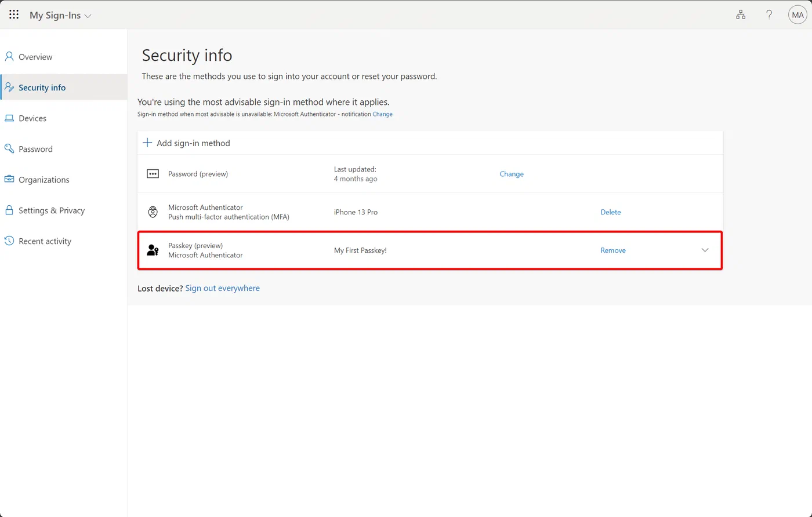Click the Devices laptop icon
This screenshot has width=812, height=517.
click(x=9, y=118)
